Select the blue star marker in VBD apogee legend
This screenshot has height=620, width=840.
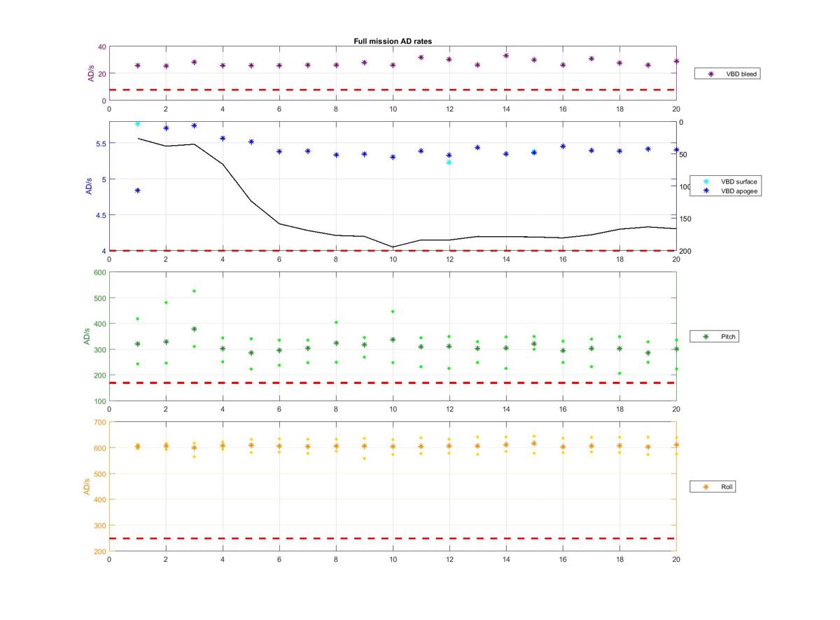(706, 191)
